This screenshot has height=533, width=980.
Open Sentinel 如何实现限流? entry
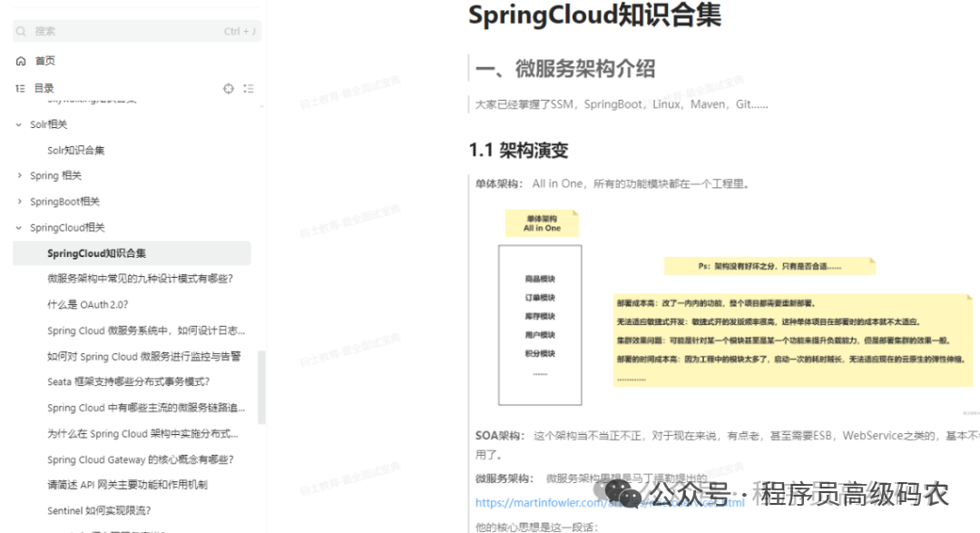[x=99, y=510]
